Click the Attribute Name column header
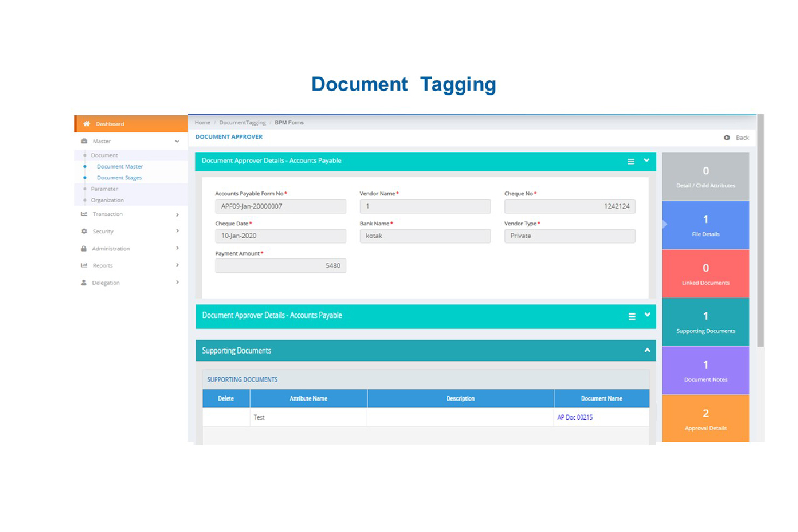The height and width of the screenshot is (532, 798). (308, 399)
